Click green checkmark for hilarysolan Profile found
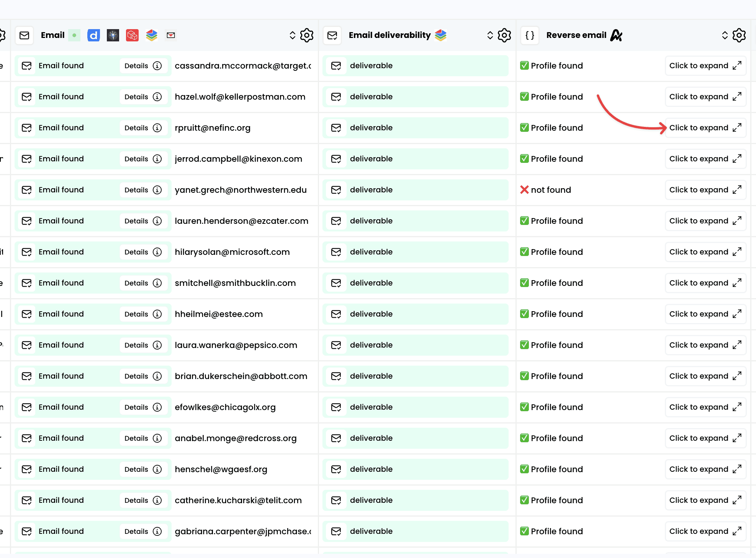 (x=524, y=252)
